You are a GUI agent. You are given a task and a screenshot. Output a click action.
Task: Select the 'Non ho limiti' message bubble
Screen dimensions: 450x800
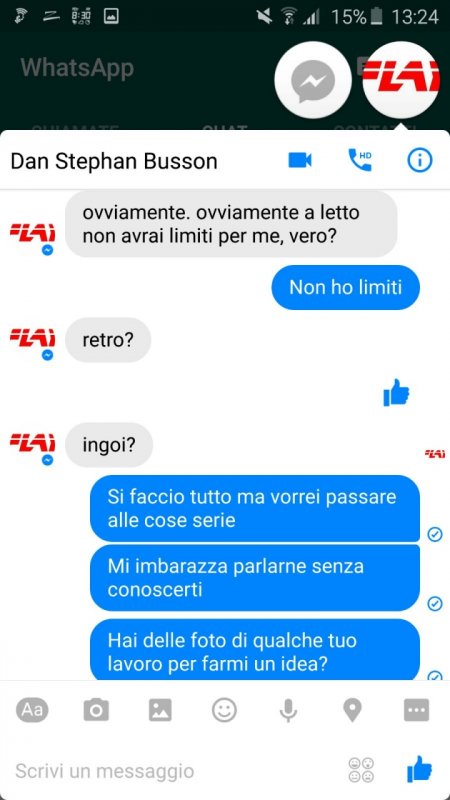tap(345, 287)
